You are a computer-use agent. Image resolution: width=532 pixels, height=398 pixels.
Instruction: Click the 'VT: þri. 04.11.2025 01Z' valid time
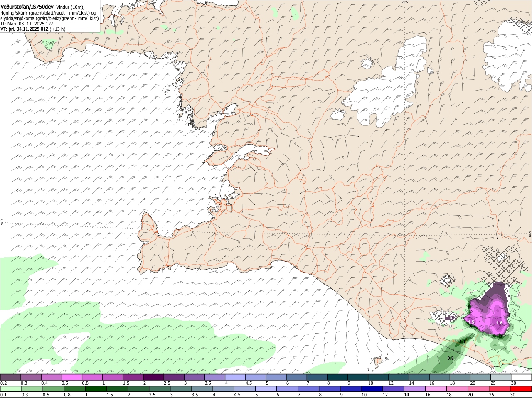coord(25,29)
